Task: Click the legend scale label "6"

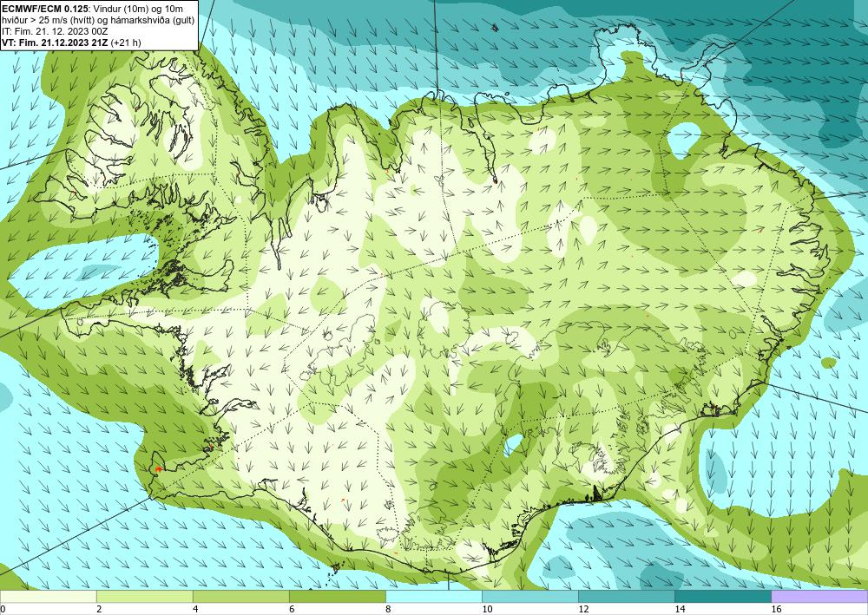Action: (292, 609)
